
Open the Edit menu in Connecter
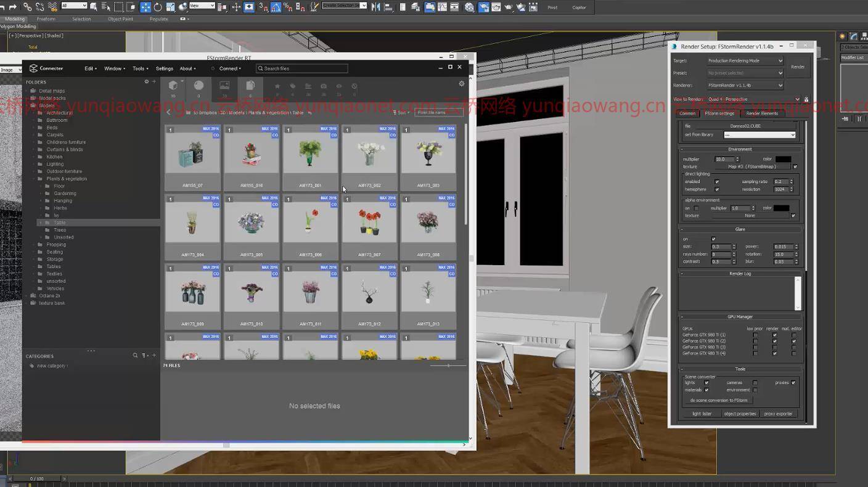pyautogui.click(x=91, y=68)
